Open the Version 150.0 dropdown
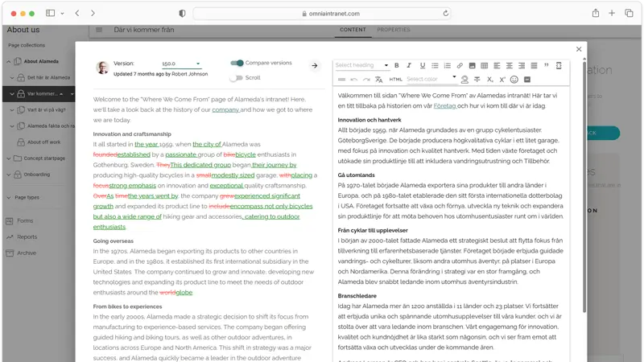644x362 pixels. [180, 64]
